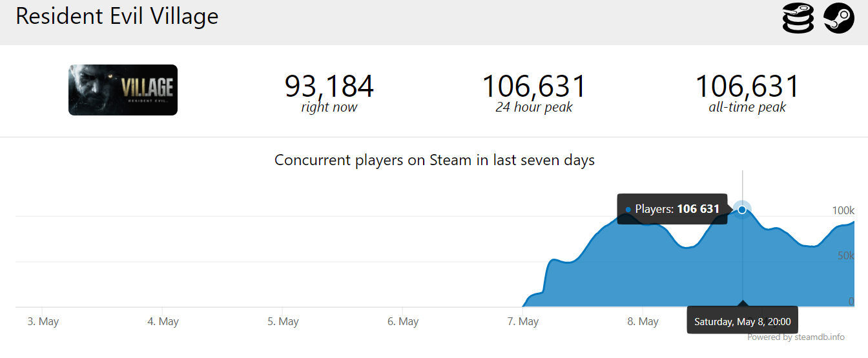The width and height of the screenshot is (868, 358).
Task: Click the 6. May axis label
Action: 403,321
